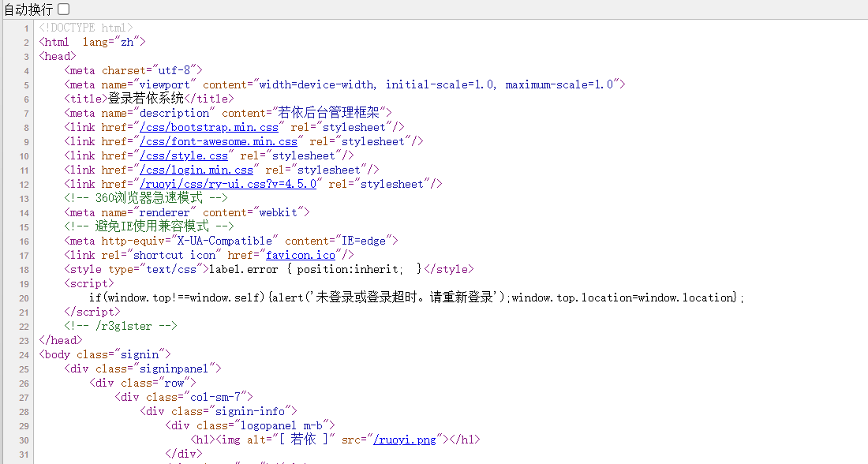Select line number 24 in the gutter

pyautogui.click(x=24, y=355)
